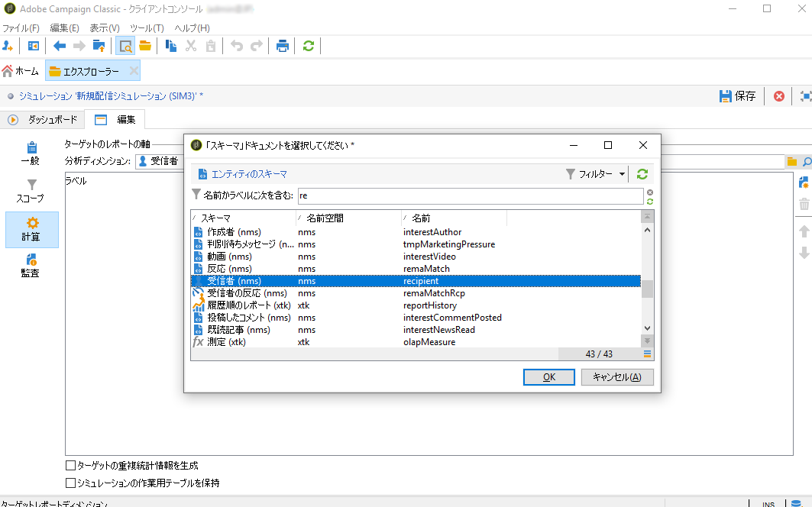
Task: Open the ツール(T) menu
Action: [x=147, y=28]
